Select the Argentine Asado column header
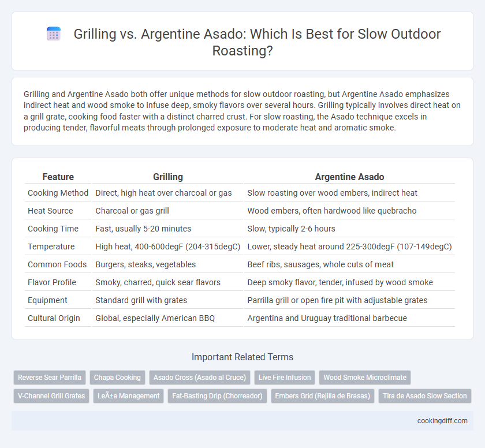The width and height of the screenshot is (485, 448). (349, 177)
